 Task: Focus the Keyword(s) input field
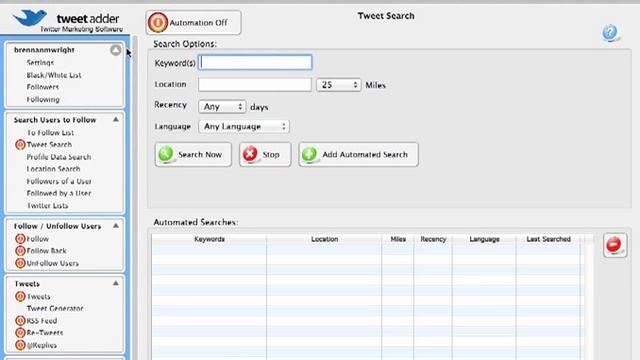click(255, 62)
